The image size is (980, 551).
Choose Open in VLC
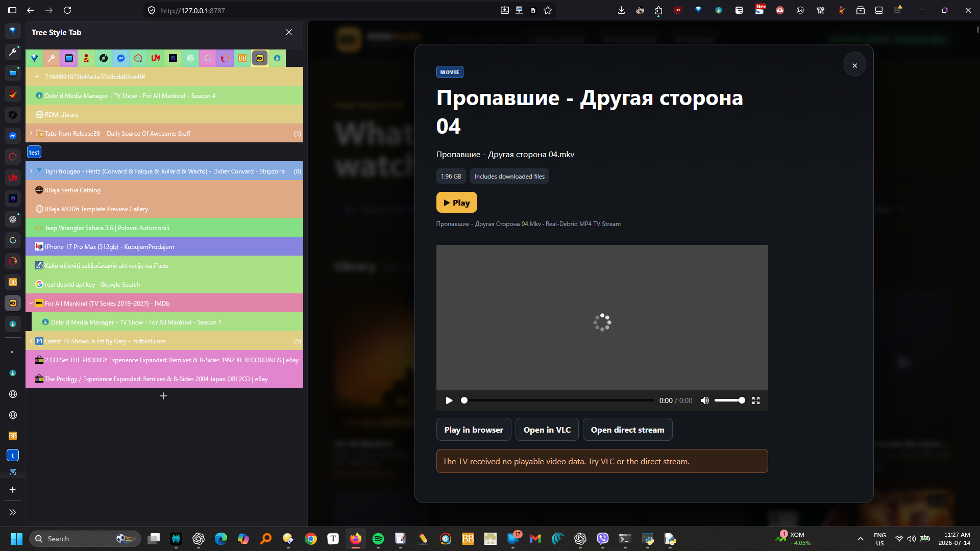(547, 430)
